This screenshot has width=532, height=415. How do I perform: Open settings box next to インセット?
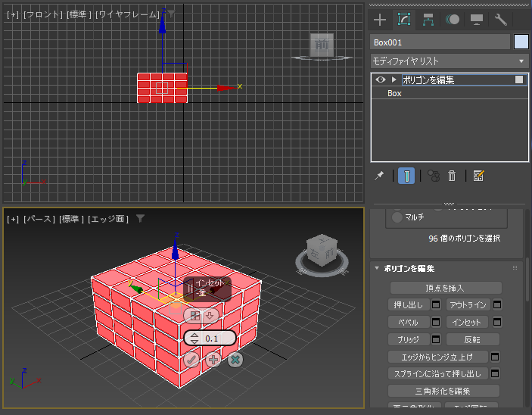tap(497, 322)
